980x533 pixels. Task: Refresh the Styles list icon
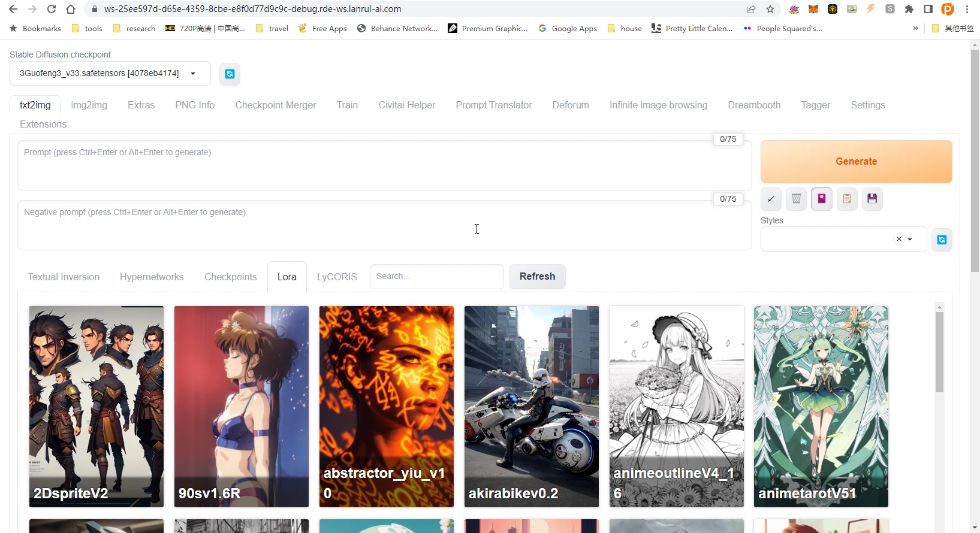(x=942, y=240)
